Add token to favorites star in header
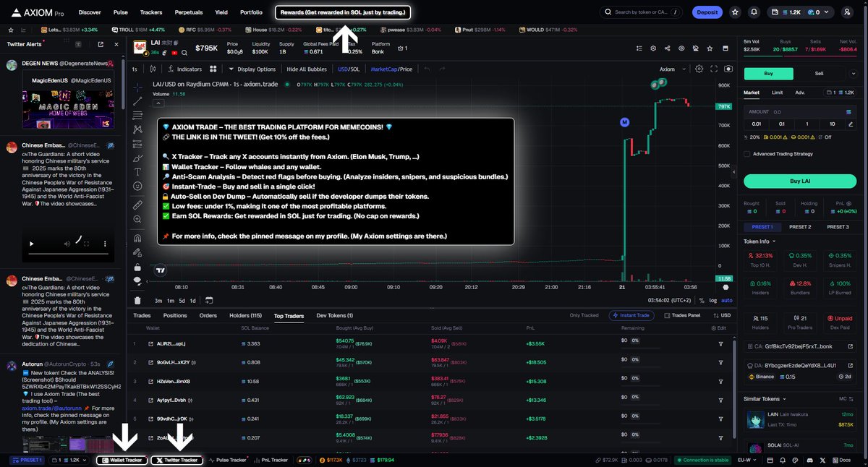The image size is (868, 467). [x=709, y=48]
